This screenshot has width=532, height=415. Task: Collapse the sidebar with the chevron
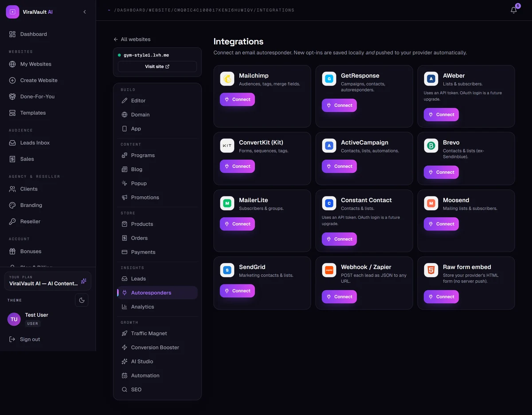[x=85, y=12]
